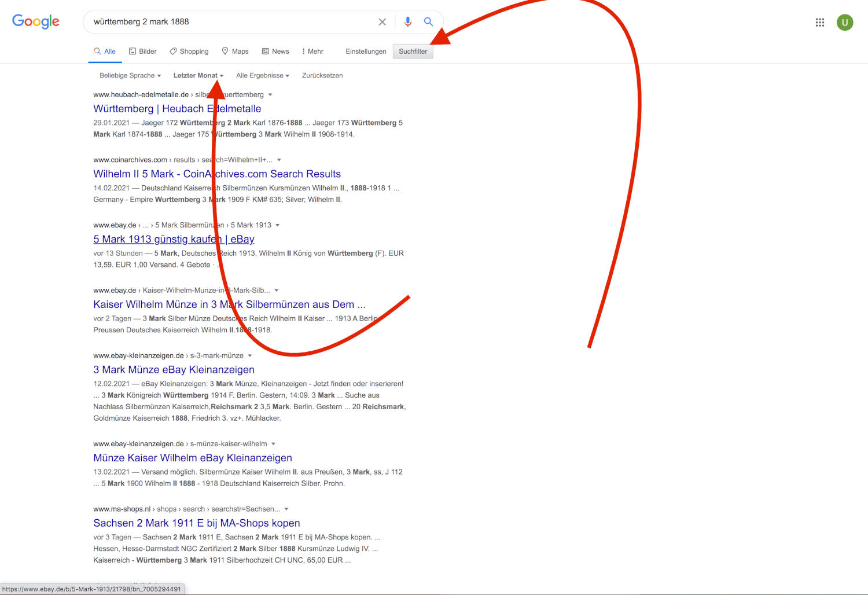Click inside the search query field
Viewport: 868px width, 595px height.
click(231, 22)
